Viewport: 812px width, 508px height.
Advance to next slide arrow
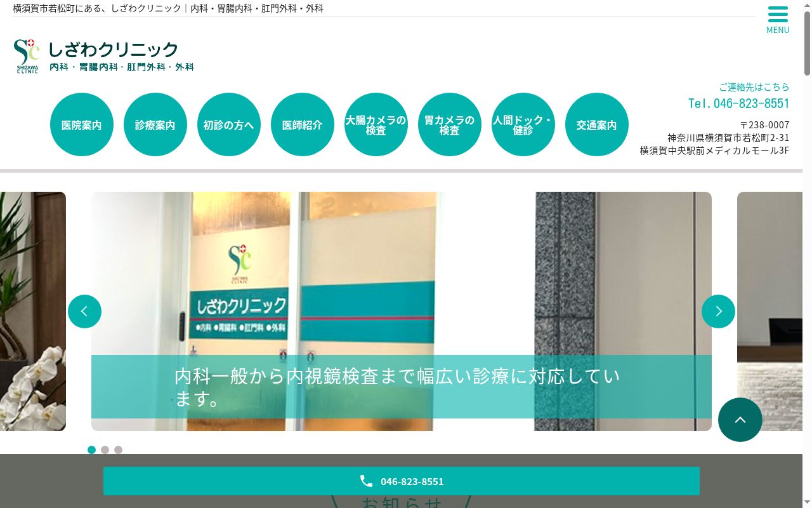[x=718, y=311]
